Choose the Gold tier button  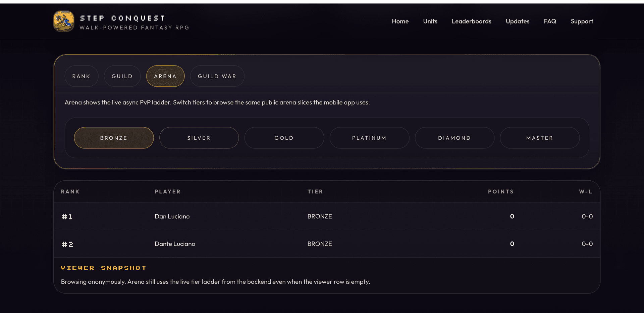tap(284, 138)
